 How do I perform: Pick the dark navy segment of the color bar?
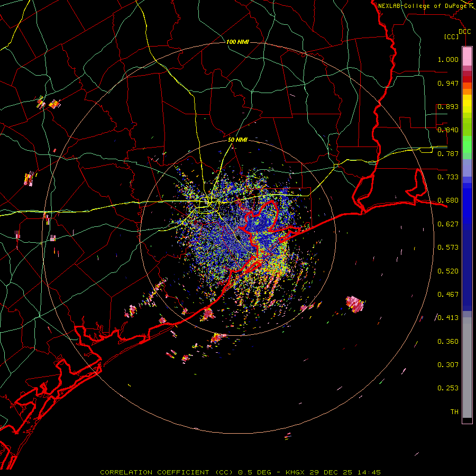point(467,270)
